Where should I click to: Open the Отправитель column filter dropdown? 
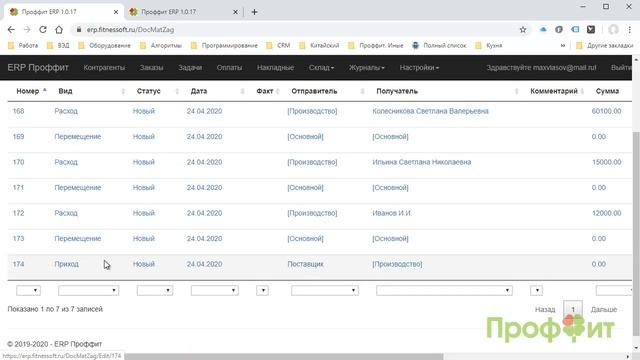pyautogui.click(x=325, y=290)
